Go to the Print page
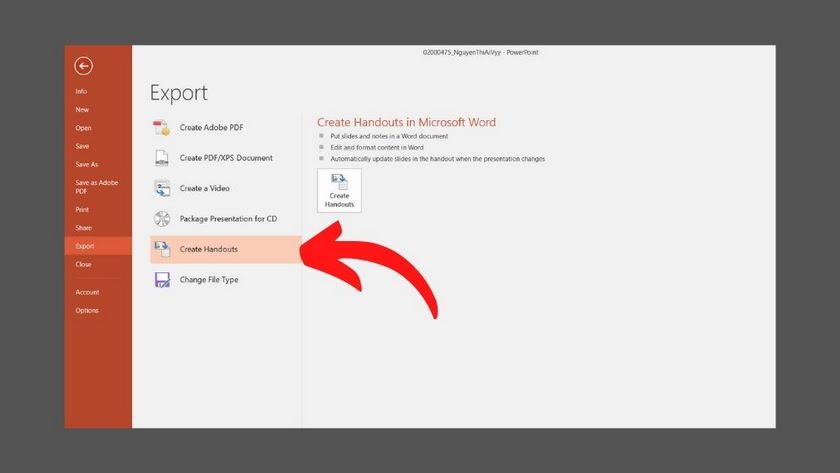 coord(82,209)
